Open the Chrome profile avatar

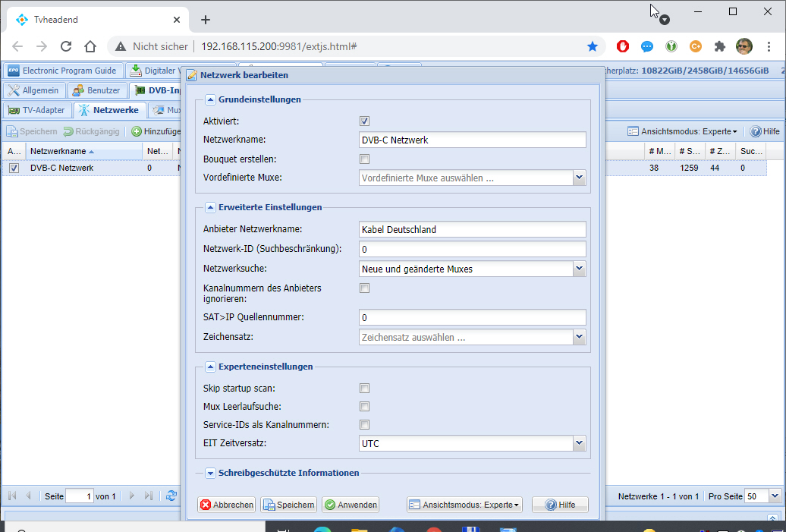(x=744, y=46)
